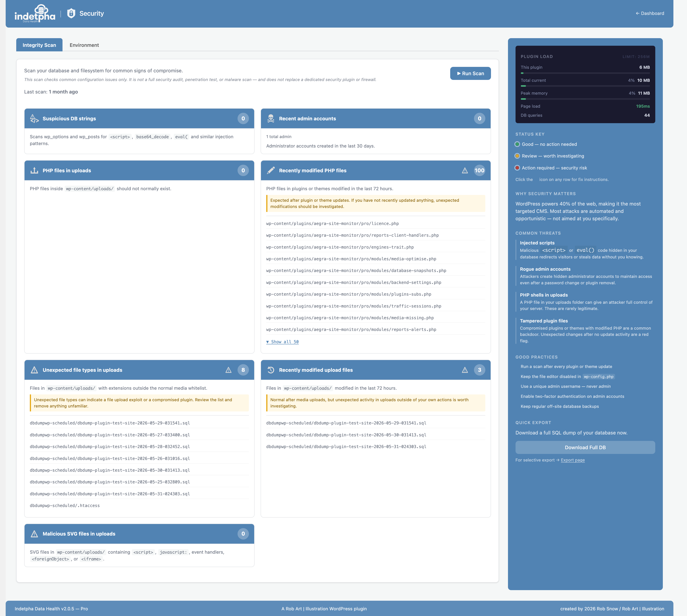The image size is (687, 616).
Task: Click the Peak memory usage bar
Action: (x=585, y=99)
